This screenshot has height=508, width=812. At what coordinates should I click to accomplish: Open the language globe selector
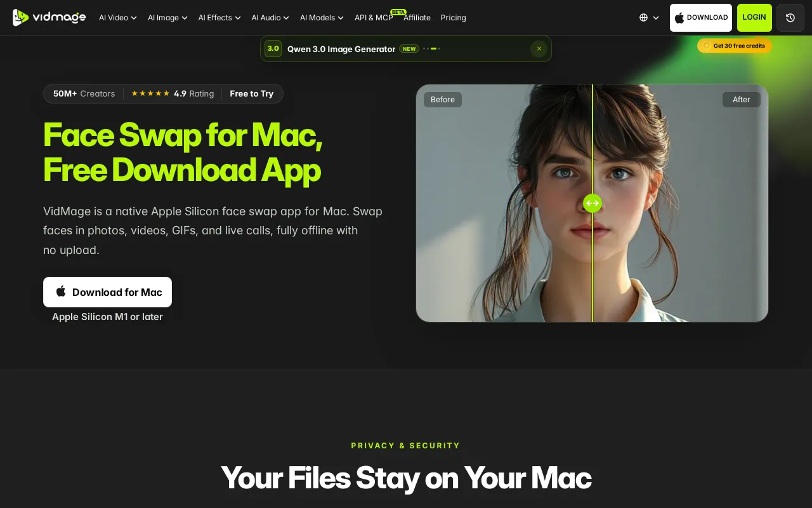click(x=649, y=18)
